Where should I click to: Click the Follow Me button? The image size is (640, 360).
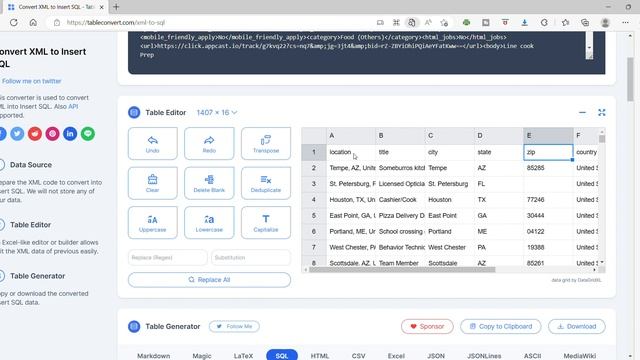click(x=234, y=326)
